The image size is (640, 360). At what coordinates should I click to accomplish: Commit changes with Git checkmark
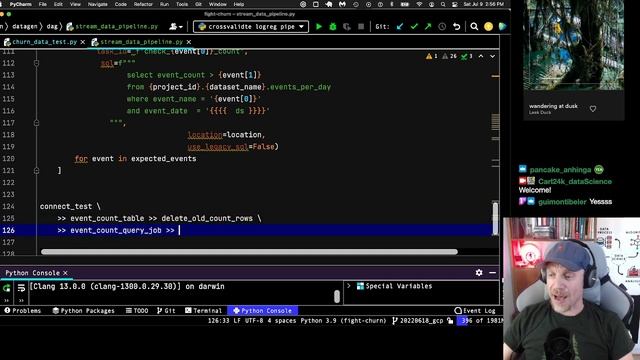[414, 27]
